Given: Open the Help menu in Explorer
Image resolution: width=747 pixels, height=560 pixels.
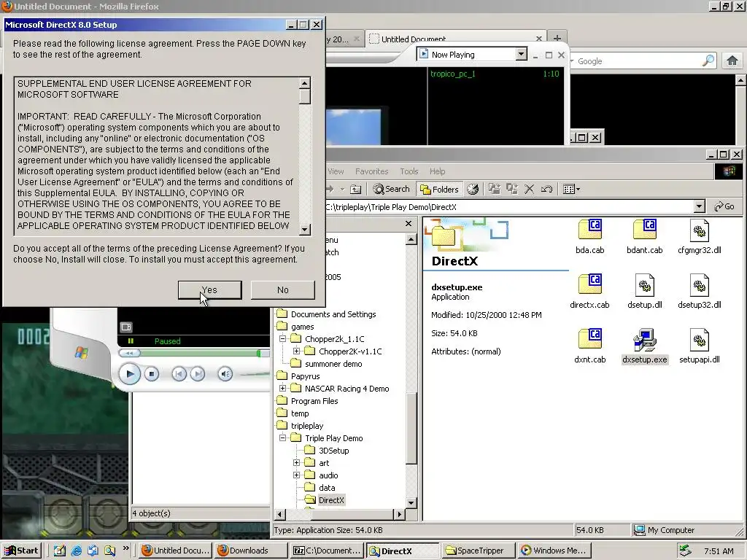Looking at the screenshot, I should pyautogui.click(x=438, y=171).
